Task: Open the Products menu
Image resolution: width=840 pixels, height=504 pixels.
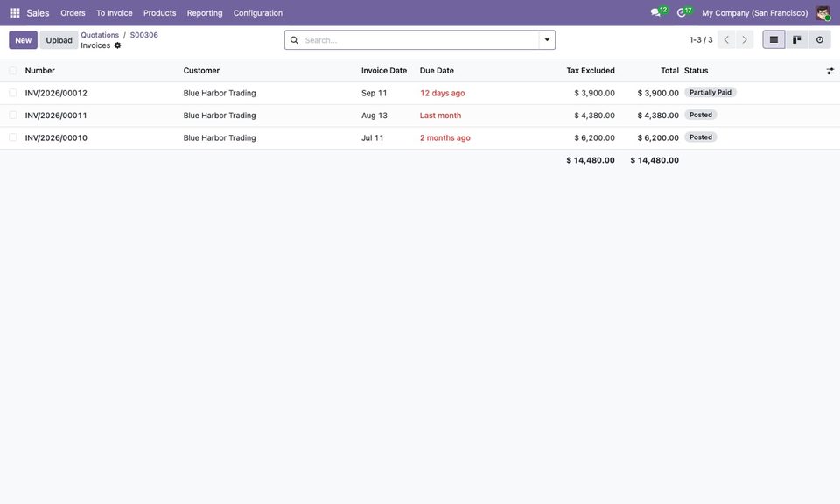Action: point(159,13)
